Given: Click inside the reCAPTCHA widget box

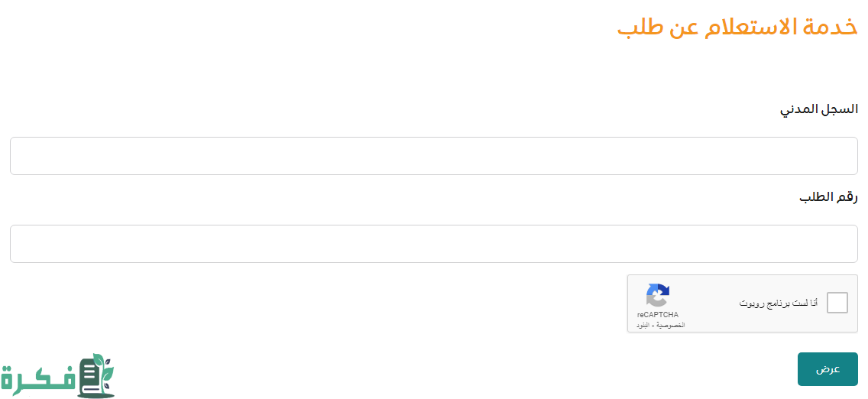Looking at the screenshot, I should tap(743, 303).
